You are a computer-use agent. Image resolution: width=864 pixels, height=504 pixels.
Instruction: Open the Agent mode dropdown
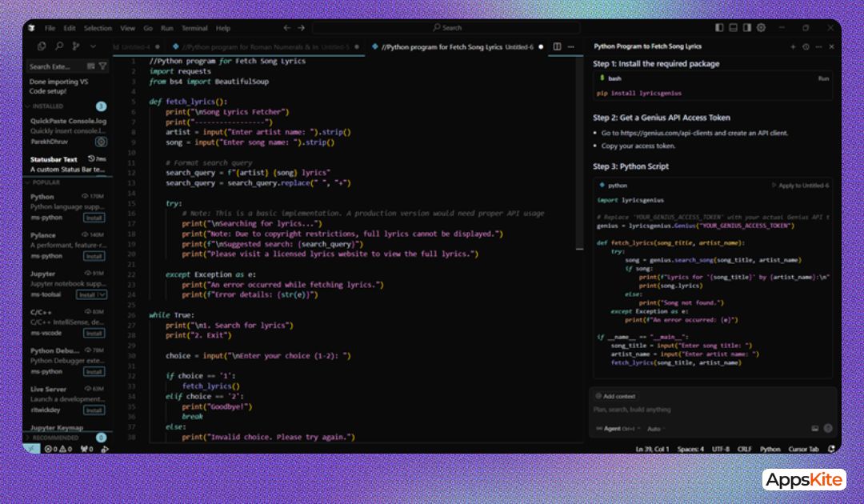618,429
